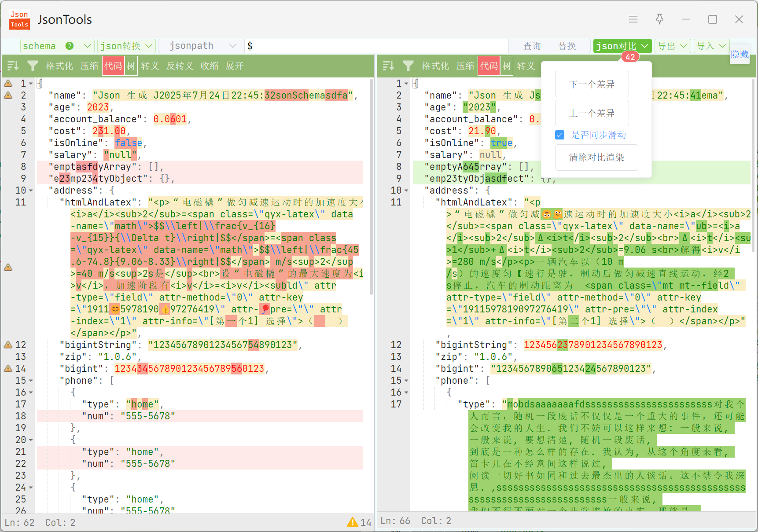
Task: Click the warning icon beside line 14
Action: (8, 368)
